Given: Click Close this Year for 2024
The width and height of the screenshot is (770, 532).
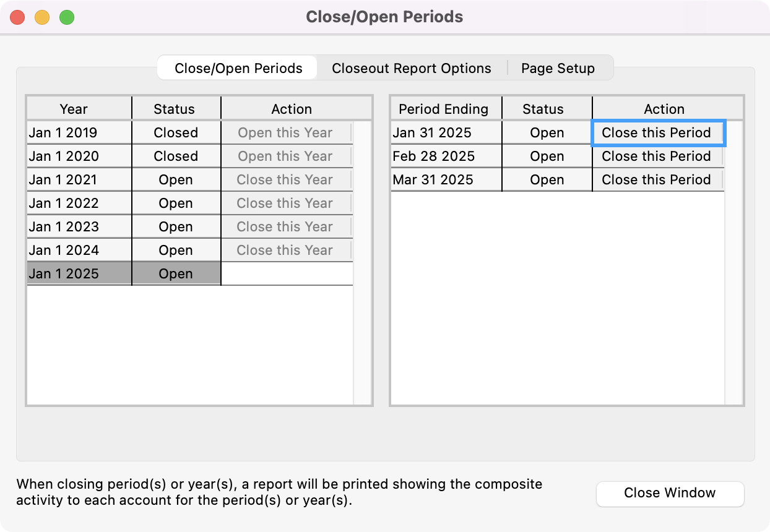Looking at the screenshot, I should [285, 251].
